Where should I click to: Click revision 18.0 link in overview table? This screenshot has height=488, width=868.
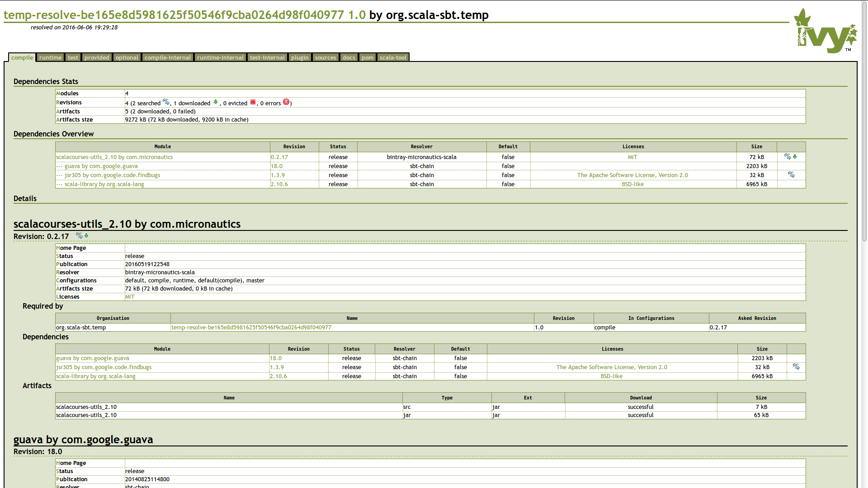(x=277, y=166)
